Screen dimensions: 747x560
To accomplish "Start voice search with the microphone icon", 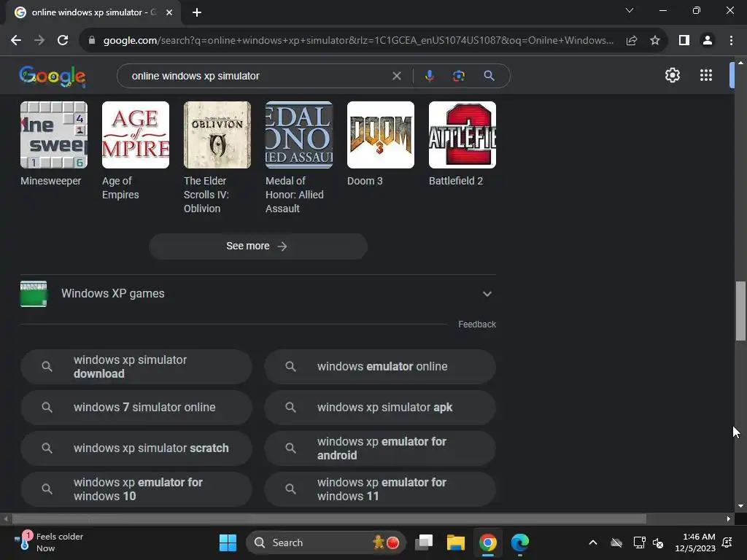I will (x=429, y=76).
